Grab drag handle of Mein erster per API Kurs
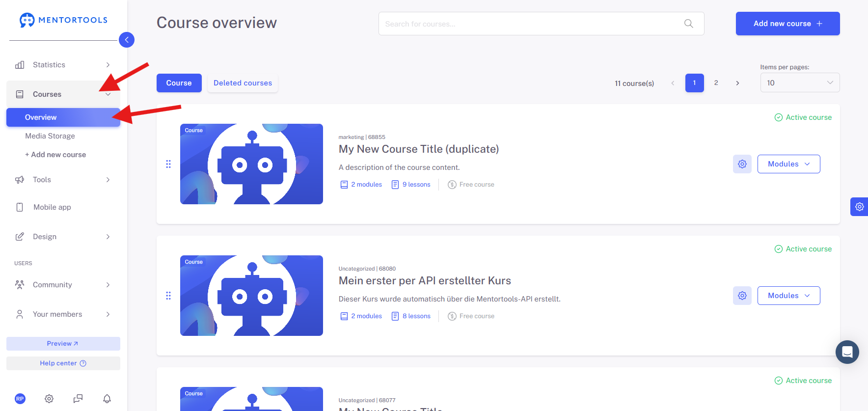Screen dimensions: 868x411 pos(168,296)
